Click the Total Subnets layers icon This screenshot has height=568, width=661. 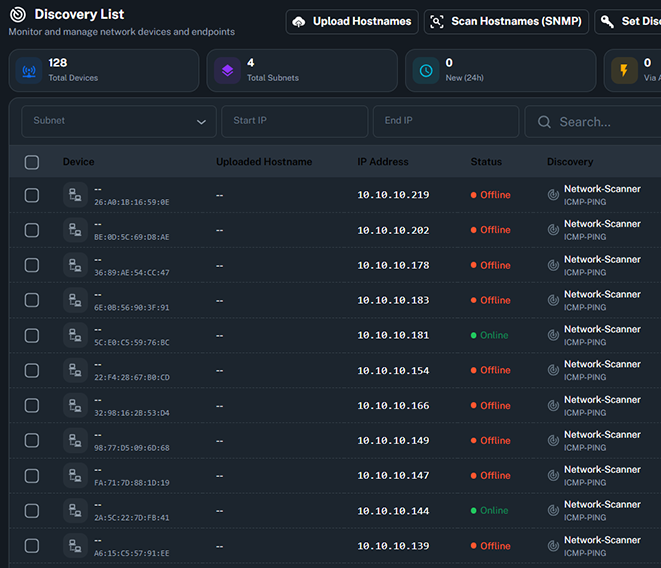(227, 70)
